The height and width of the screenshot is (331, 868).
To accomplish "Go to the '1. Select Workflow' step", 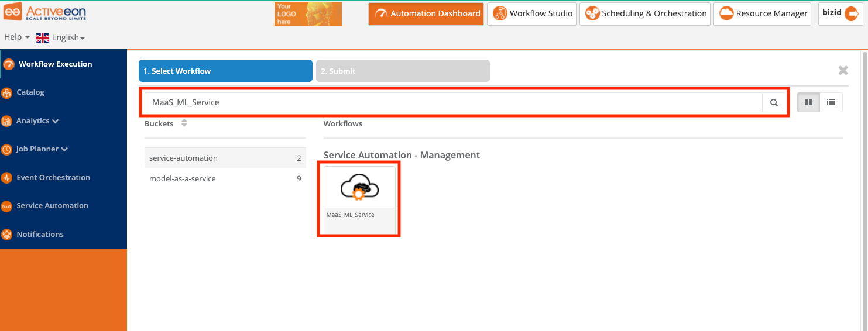I will [225, 71].
